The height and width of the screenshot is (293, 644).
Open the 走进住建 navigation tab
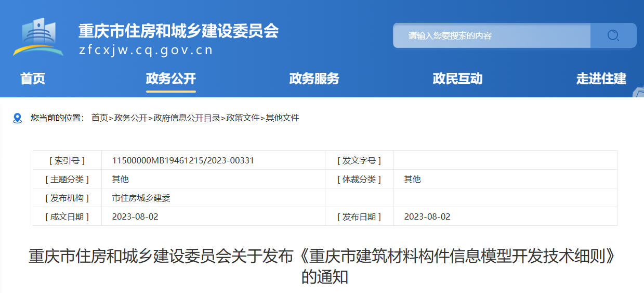tap(601, 79)
